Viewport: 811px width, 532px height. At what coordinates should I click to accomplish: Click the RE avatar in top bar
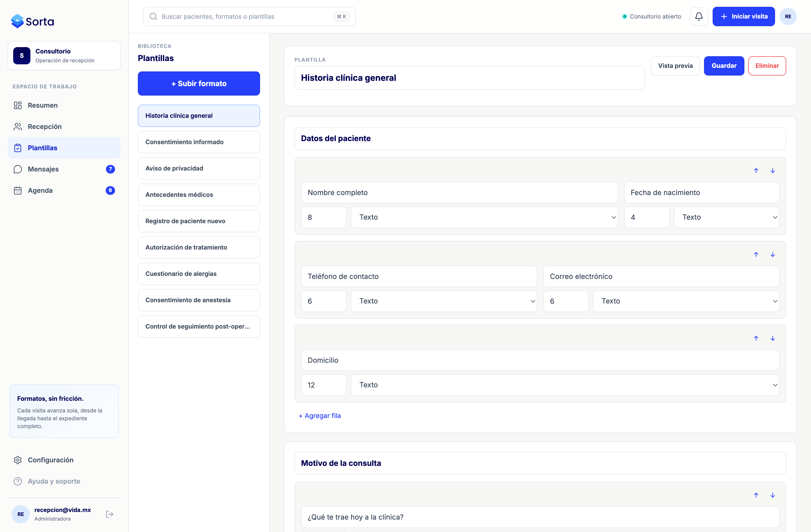click(x=788, y=16)
